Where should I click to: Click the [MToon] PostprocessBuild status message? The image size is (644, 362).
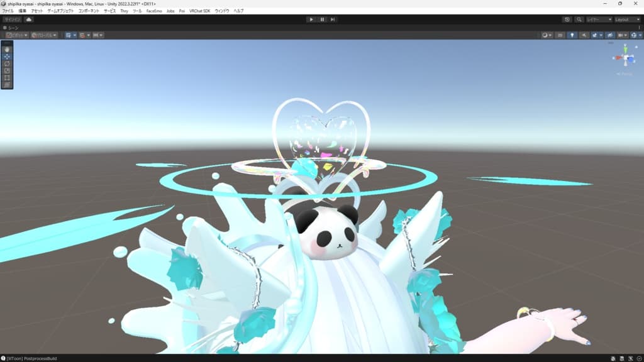point(31,358)
